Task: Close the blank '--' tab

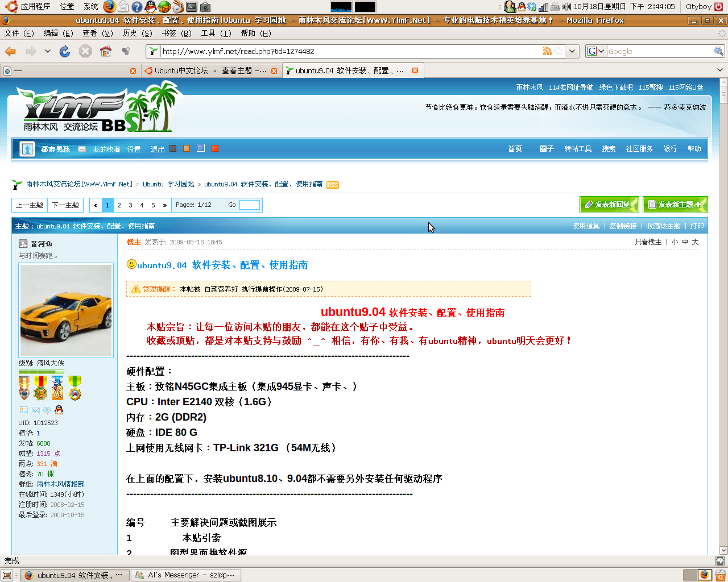Action: (x=133, y=71)
